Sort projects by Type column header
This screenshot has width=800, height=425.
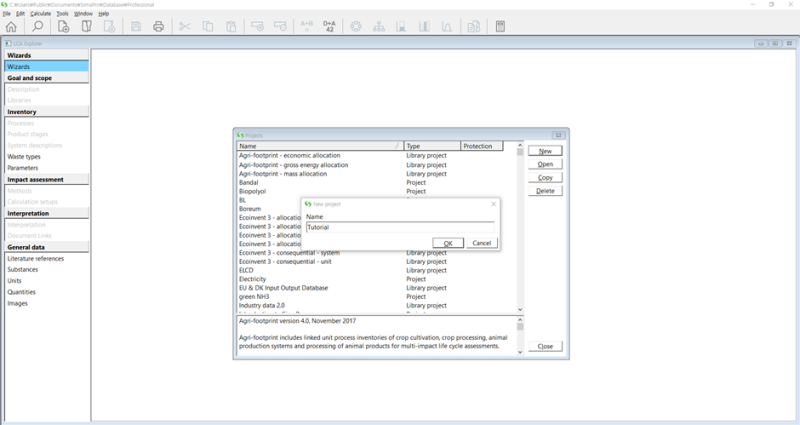pyautogui.click(x=432, y=146)
